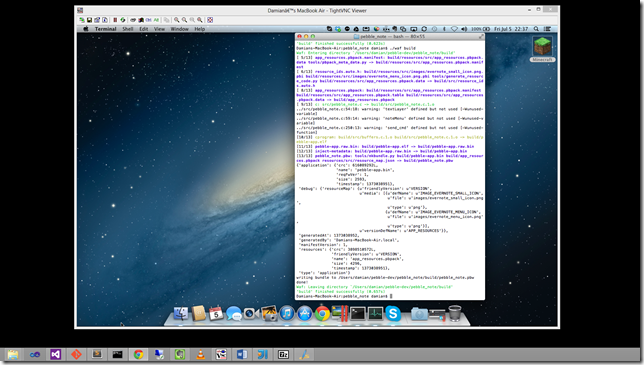
Task: Open Microsoft Word on Windows taskbar
Action: click(x=242, y=354)
